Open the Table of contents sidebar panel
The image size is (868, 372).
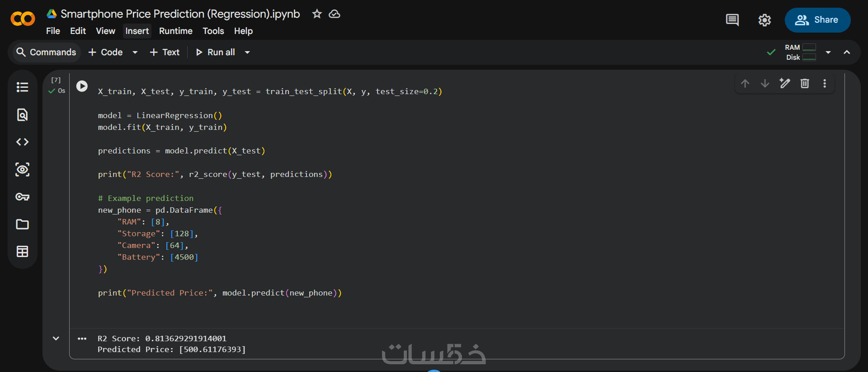22,87
